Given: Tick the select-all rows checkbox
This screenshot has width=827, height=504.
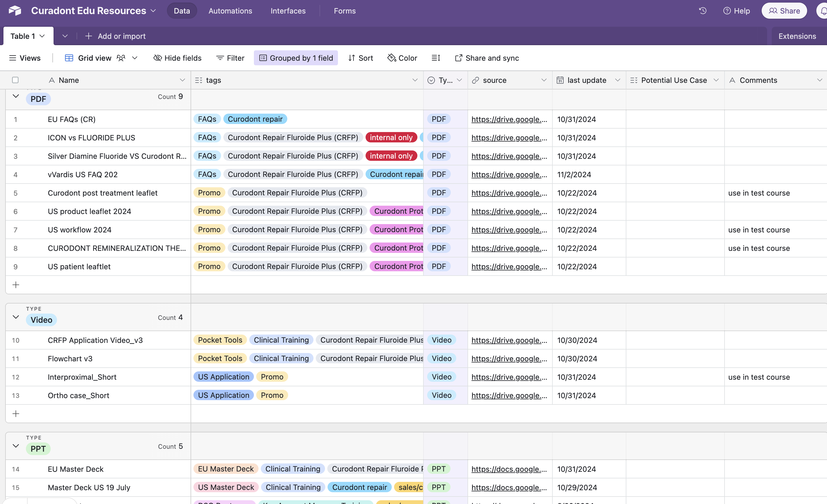Looking at the screenshot, I should 15,80.
